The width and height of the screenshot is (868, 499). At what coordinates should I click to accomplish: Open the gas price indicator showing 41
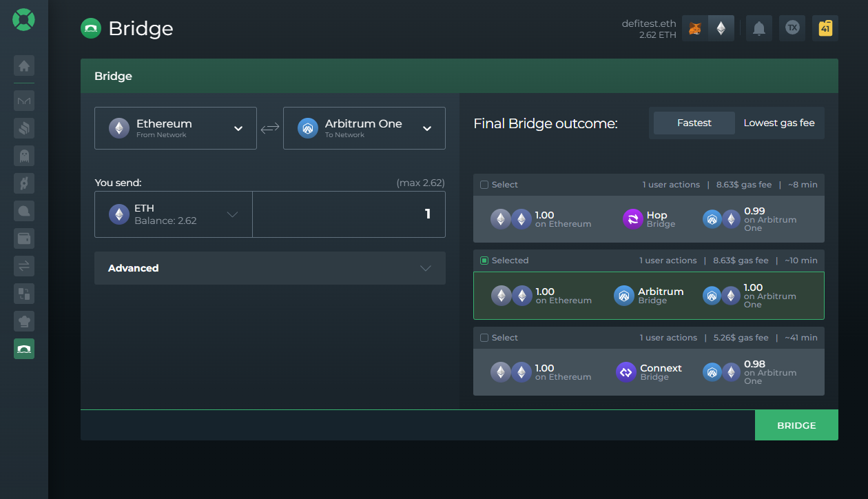click(x=825, y=28)
